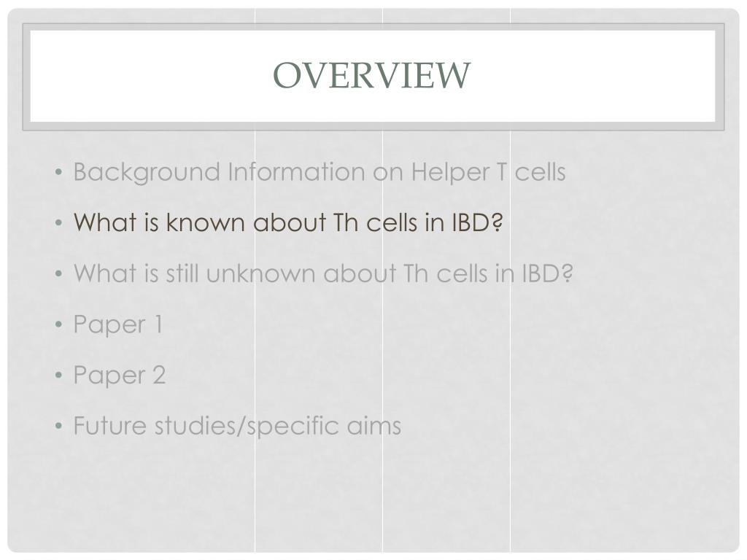Click the highlighted What is known about Th cells line
Viewport: 747px width, 560px height.
pos(288,222)
